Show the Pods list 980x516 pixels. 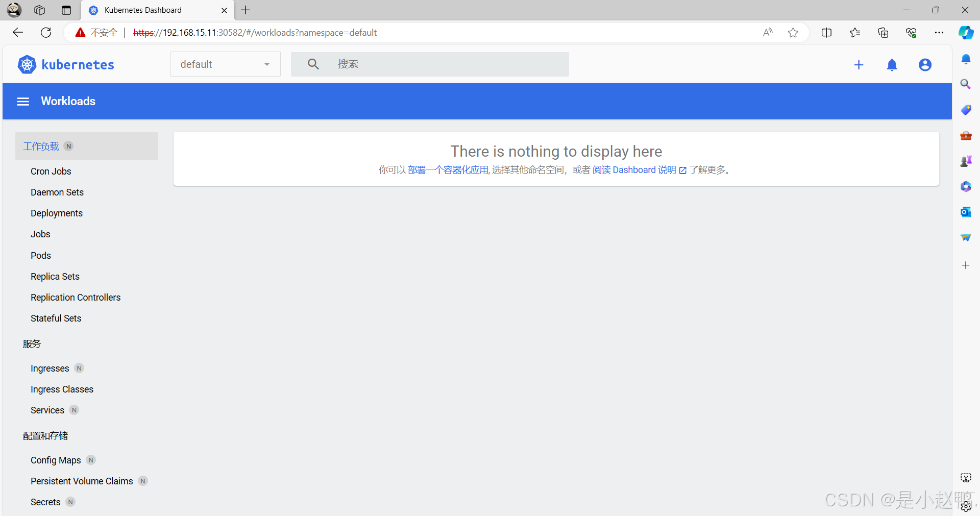41,256
